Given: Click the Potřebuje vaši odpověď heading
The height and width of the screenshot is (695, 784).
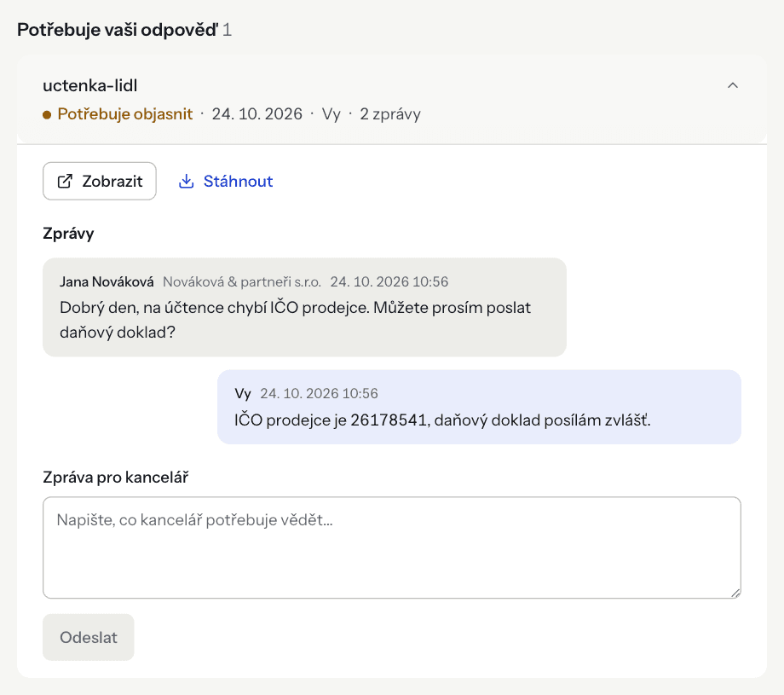Looking at the screenshot, I should tap(118, 30).
